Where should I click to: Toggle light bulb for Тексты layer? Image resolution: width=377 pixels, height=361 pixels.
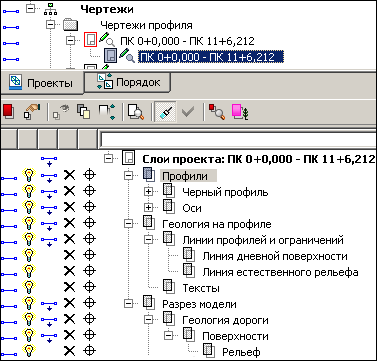click(29, 287)
